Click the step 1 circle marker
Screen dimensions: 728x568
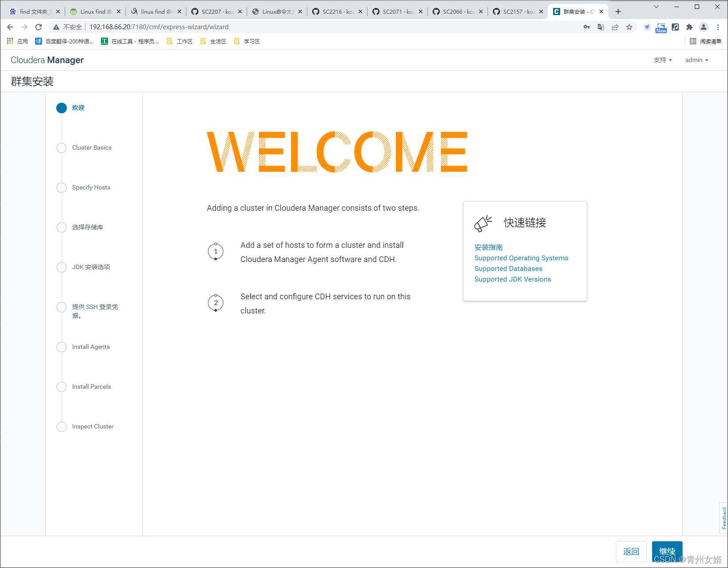click(x=216, y=251)
